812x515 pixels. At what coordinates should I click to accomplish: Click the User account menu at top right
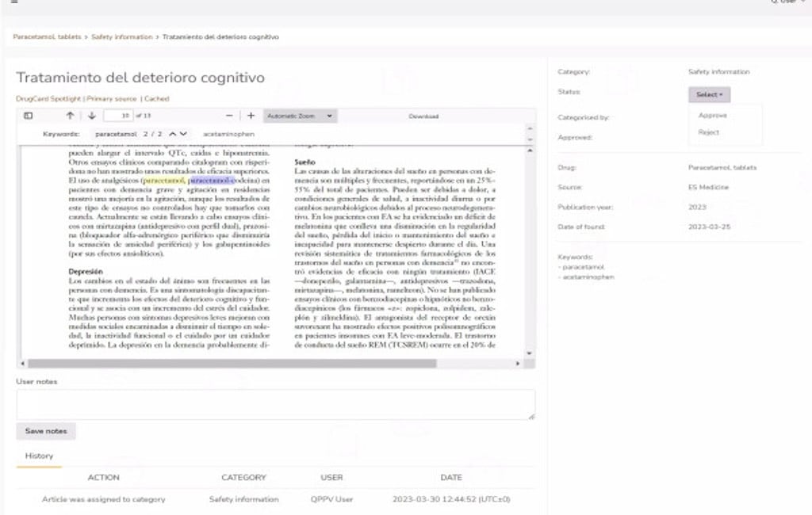[787, 2]
